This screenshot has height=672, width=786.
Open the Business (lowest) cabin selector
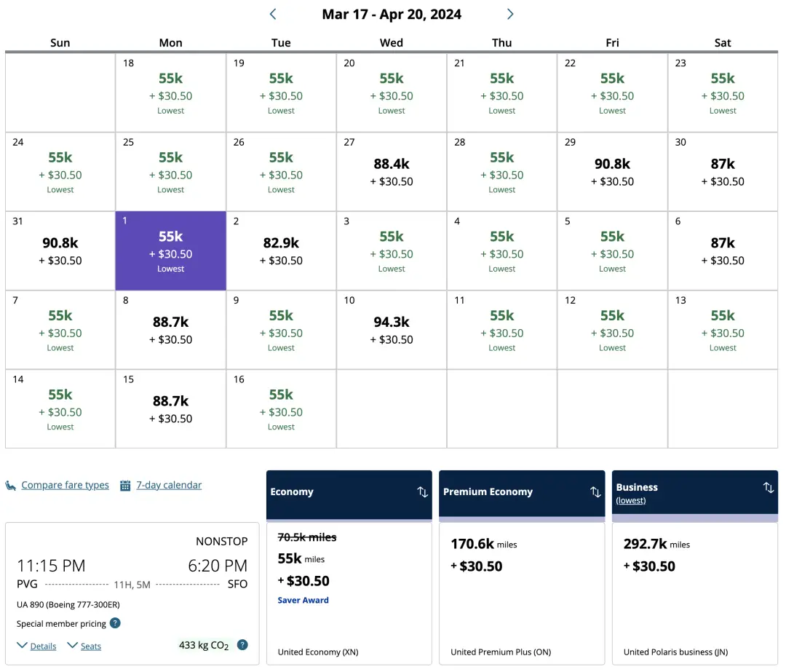tap(631, 500)
